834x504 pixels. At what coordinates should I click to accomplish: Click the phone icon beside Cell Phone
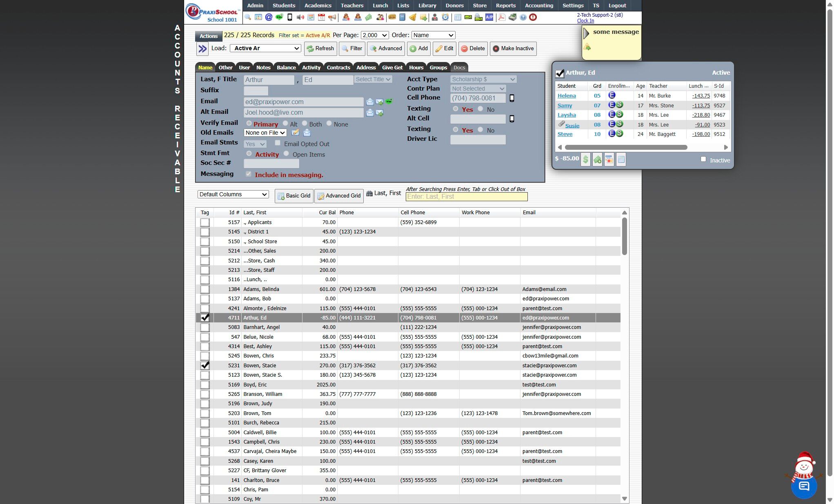(x=512, y=98)
